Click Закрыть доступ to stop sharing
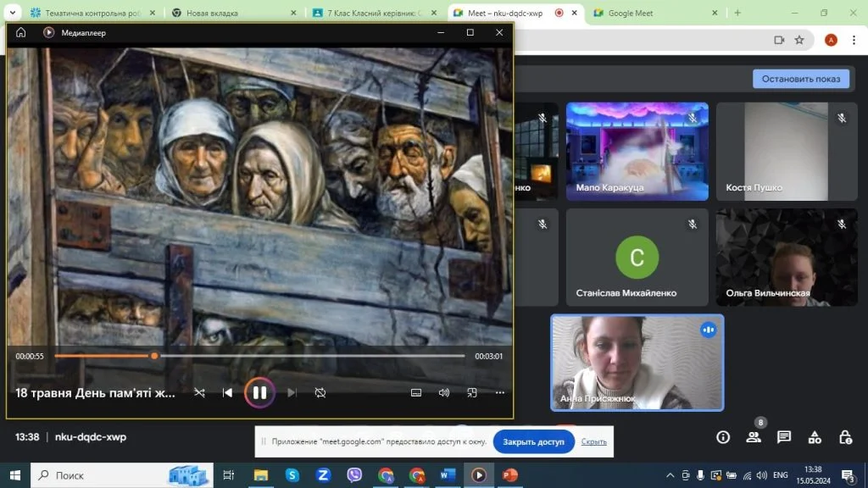Viewport: 868px width, 488px height. pyautogui.click(x=534, y=441)
